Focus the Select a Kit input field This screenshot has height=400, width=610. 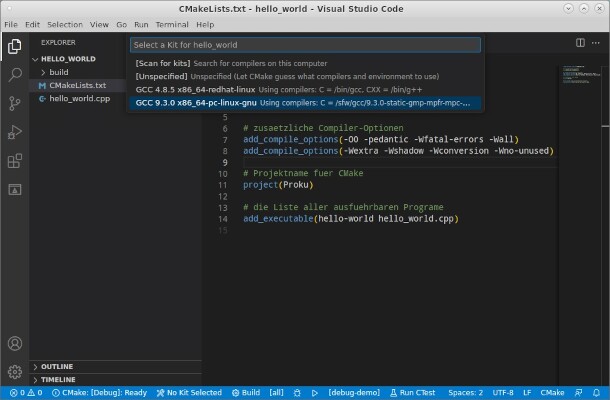pos(305,45)
